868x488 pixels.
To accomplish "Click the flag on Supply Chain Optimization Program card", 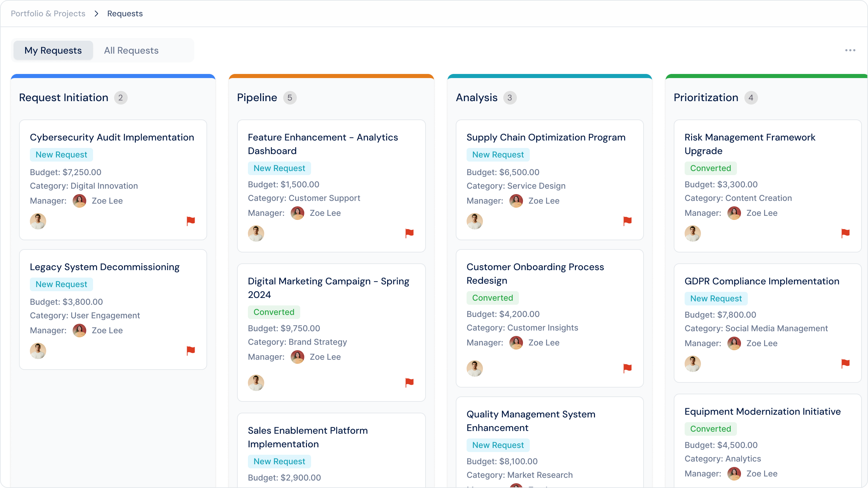I will coord(628,221).
